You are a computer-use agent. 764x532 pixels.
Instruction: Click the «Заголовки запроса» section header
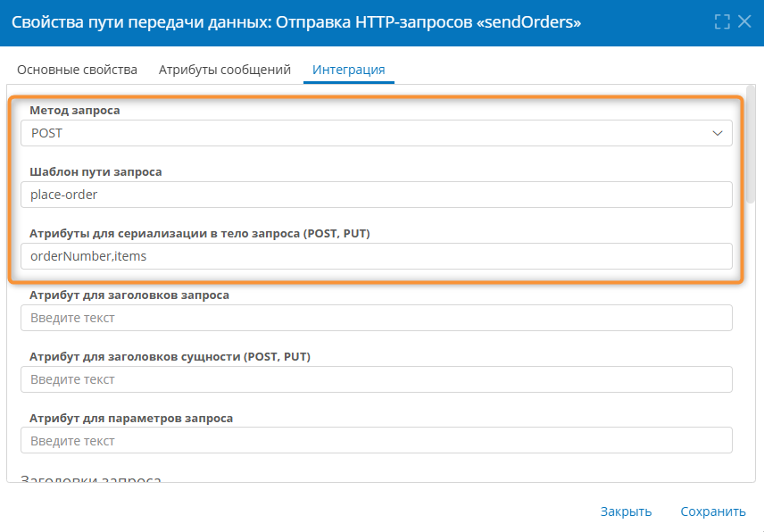click(x=83, y=478)
